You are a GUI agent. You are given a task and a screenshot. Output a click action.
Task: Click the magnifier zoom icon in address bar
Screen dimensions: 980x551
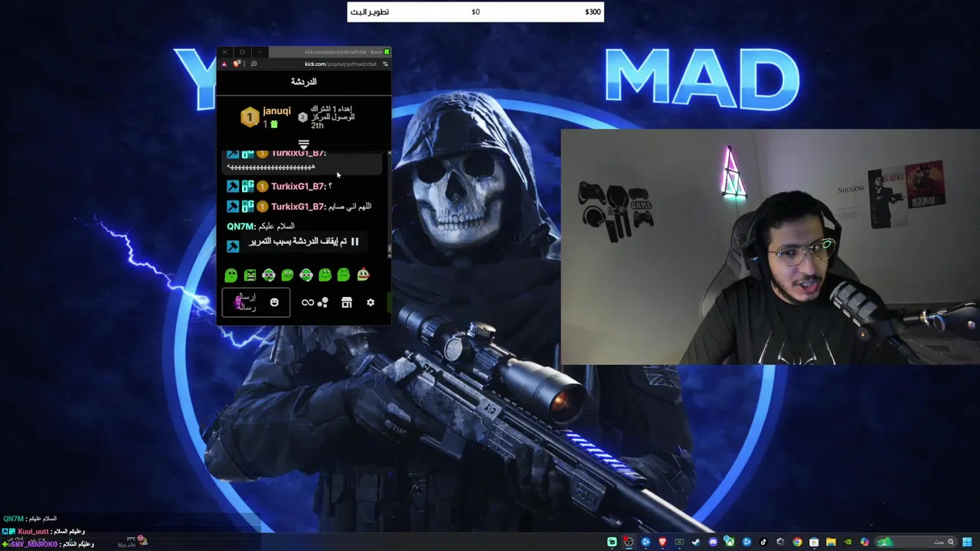point(254,64)
